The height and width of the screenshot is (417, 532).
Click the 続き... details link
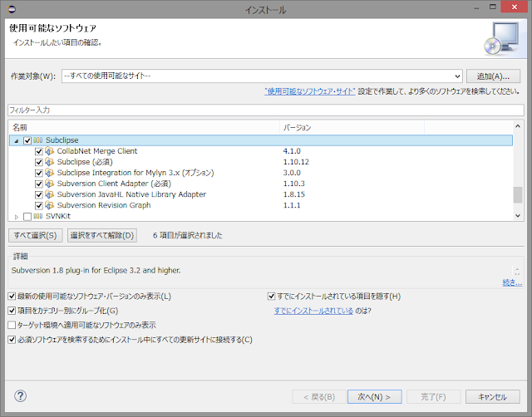pyautogui.click(x=512, y=282)
